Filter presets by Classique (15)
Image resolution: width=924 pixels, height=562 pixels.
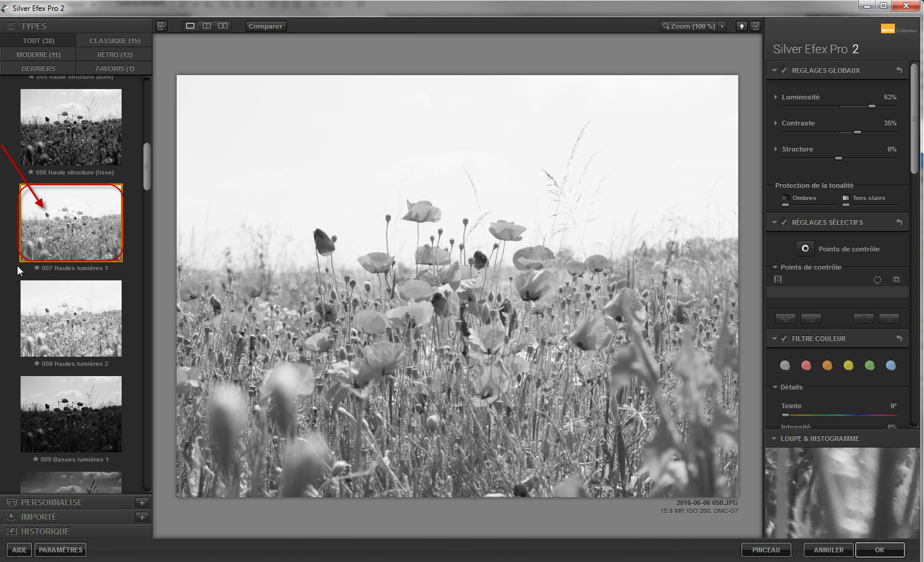point(114,41)
